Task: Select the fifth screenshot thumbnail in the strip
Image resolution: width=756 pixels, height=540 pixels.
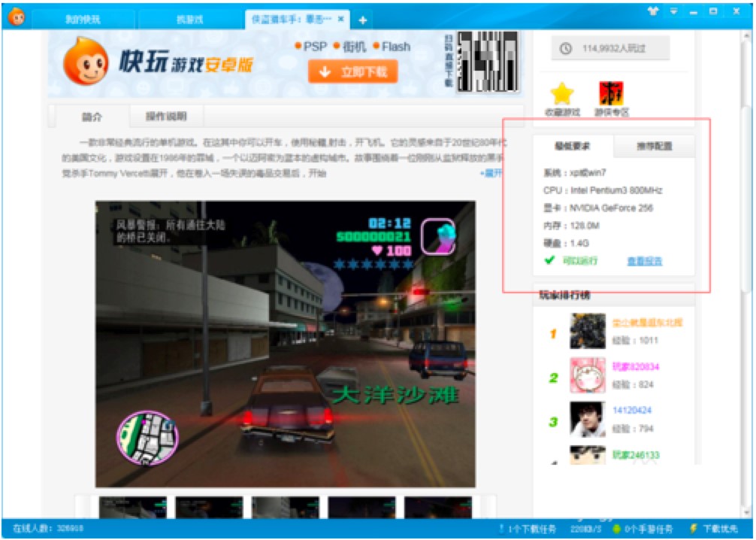Action: [x=438, y=507]
